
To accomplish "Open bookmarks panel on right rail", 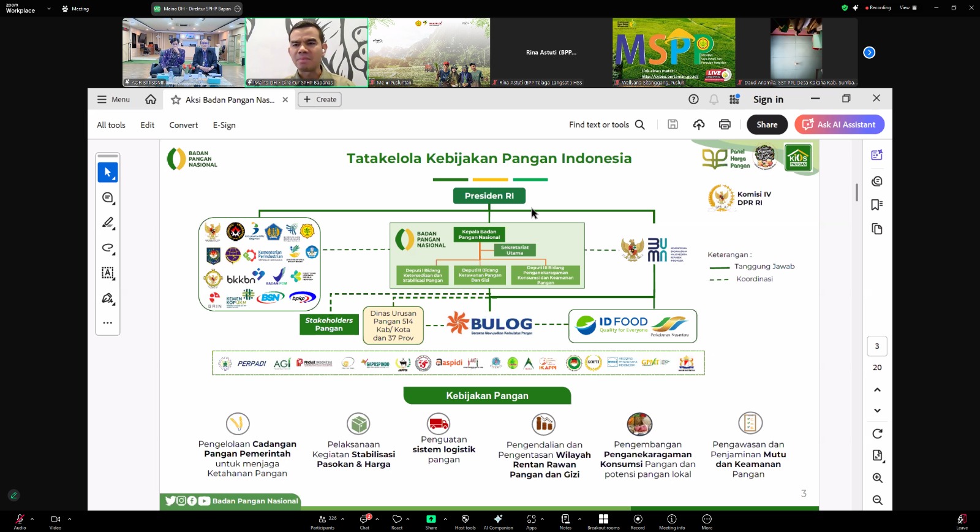I will (877, 205).
